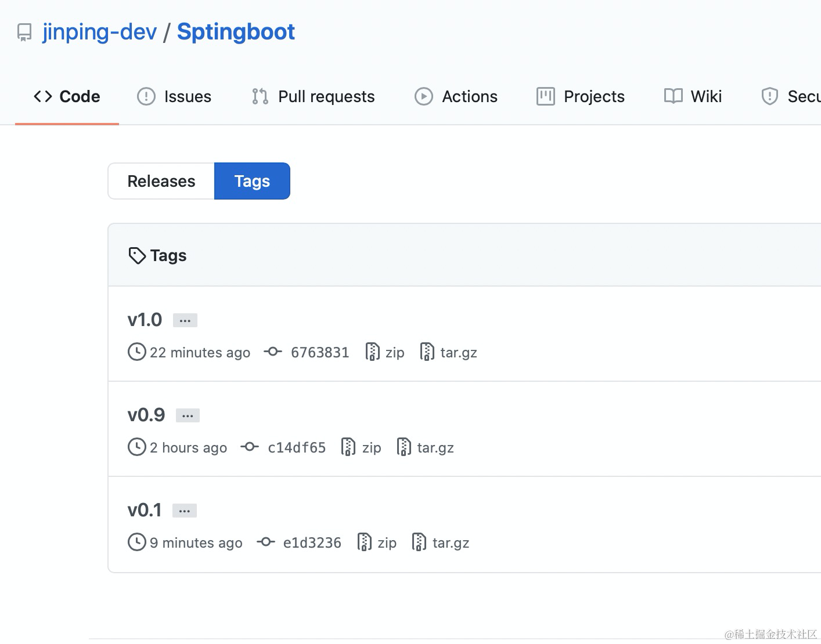This screenshot has width=821, height=644.
Task: Switch to the Code tab
Action: pyautogui.click(x=67, y=96)
